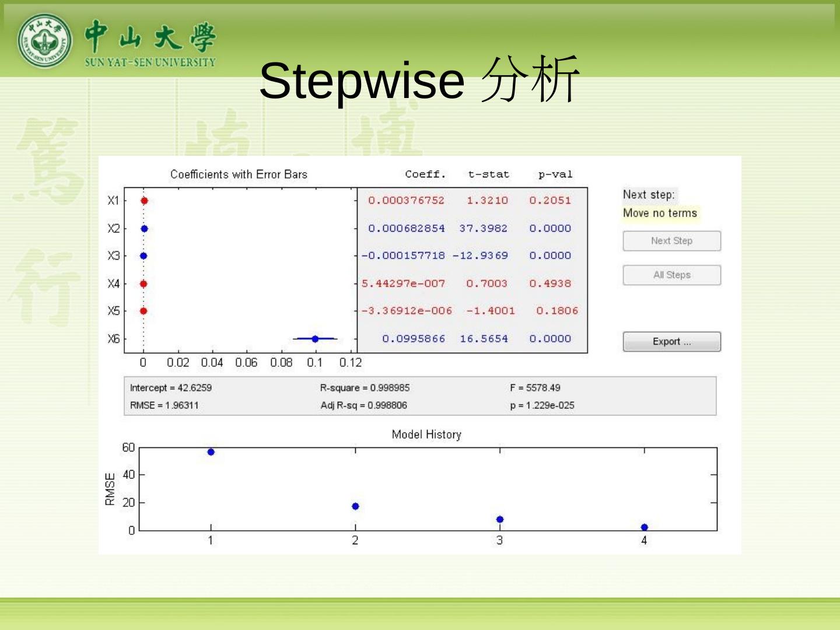Toggle the blue X3 coefficient dot
The width and height of the screenshot is (840, 630).
[143, 256]
